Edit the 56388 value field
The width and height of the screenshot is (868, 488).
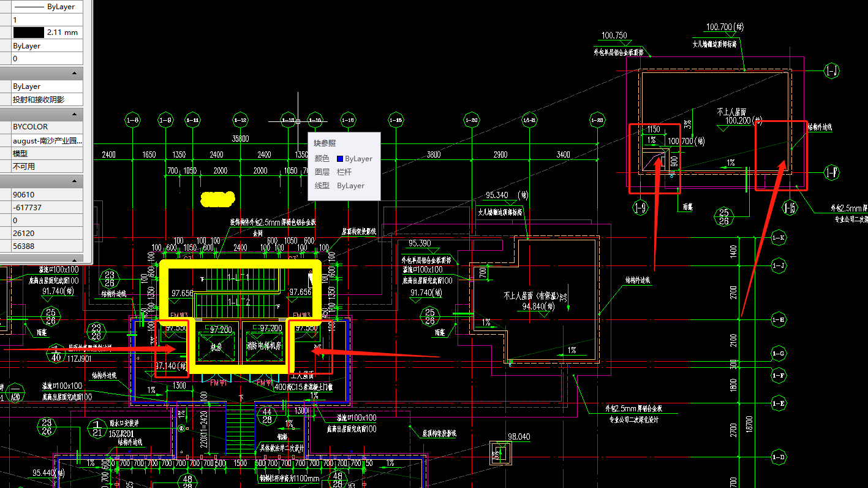pos(47,246)
